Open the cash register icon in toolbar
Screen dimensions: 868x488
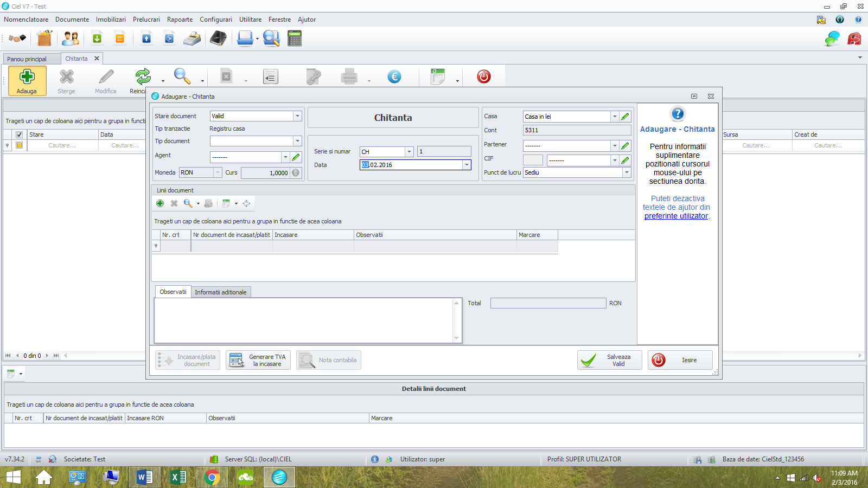point(192,38)
